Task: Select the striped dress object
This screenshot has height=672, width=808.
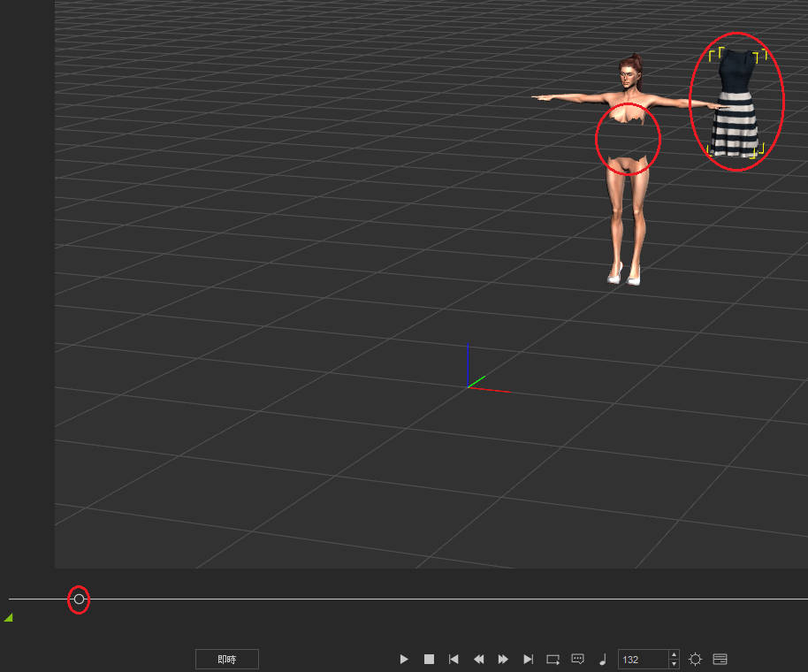Action: (736, 103)
